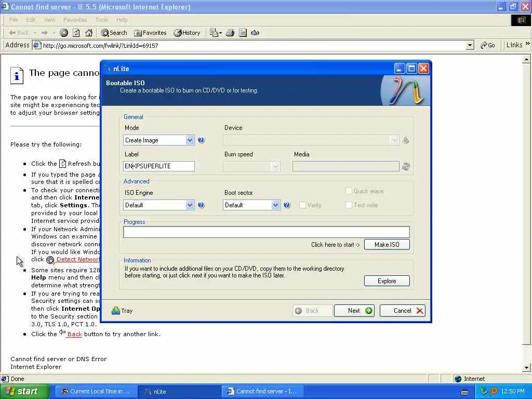
Task: Click the Device eject icon
Action: 406,140
